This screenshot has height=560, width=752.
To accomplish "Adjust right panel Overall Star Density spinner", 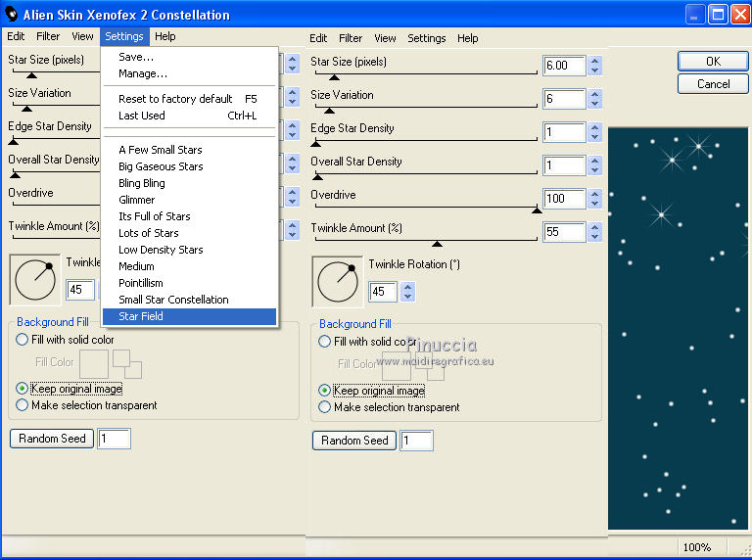I will 595,165.
